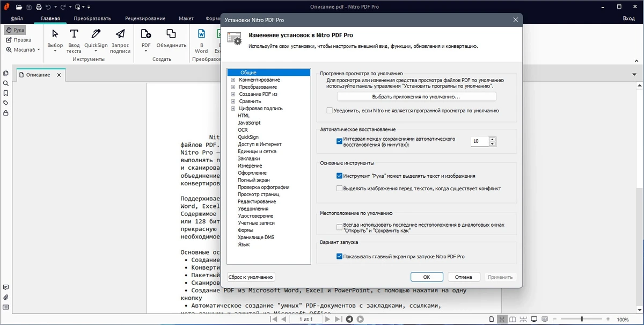This screenshot has width=644, height=325.
Task: Expand the Преобразование tree node
Action: coord(233,87)
